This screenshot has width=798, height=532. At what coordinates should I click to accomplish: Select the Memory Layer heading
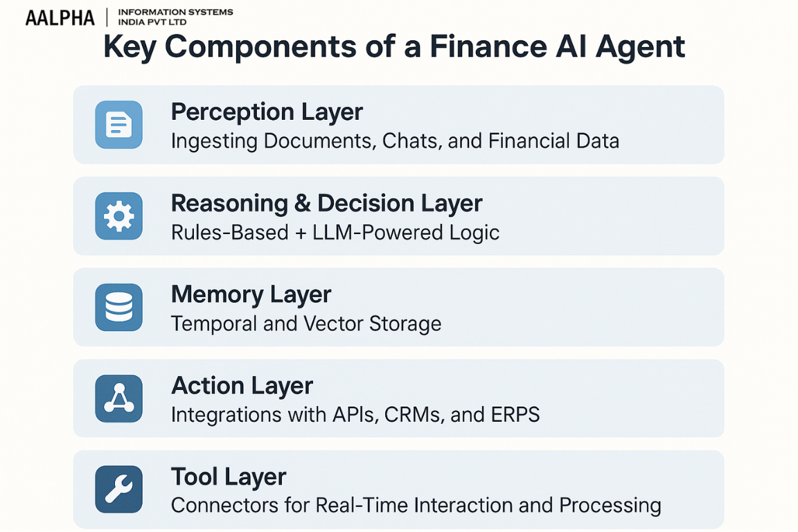coord(251,295)
